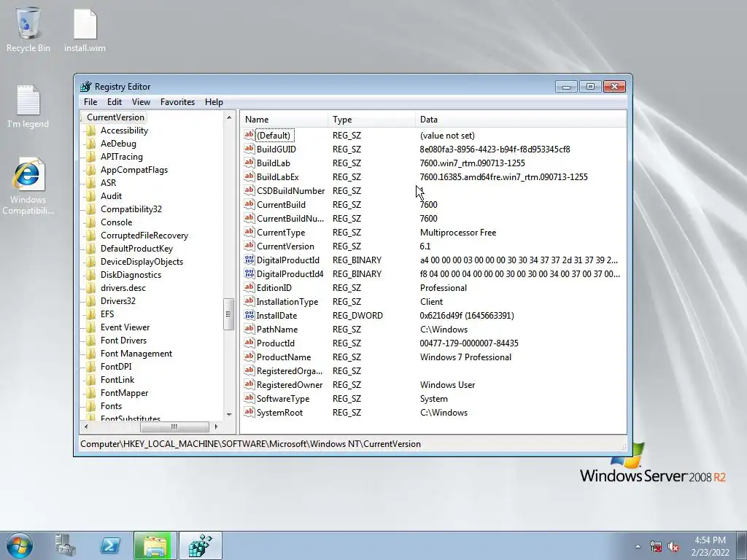The height and width of the screenshot is (560, 747).
Task: Select the CurrentVersion key in tree
Action: point(115,117)
